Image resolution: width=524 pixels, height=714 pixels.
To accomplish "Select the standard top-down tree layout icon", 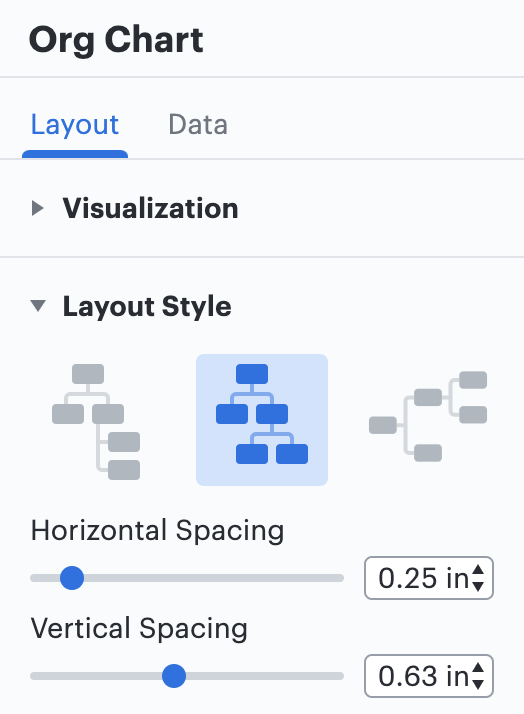I will [262, 420].
